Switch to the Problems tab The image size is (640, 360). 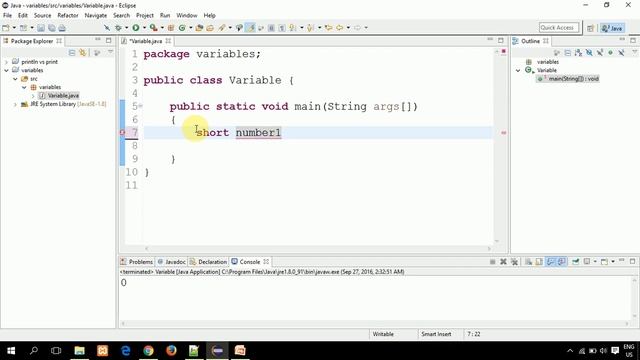[137, 262]
